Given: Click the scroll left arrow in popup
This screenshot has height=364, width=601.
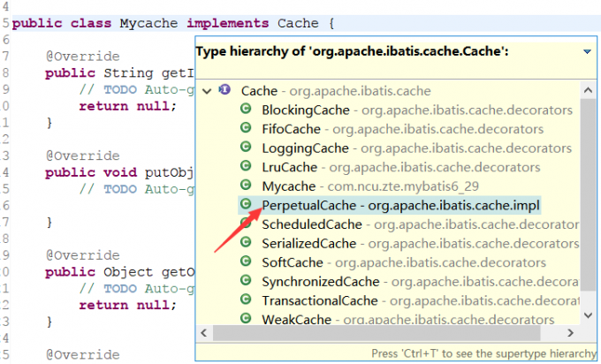Looking at the screenshot, I should [205, 334].
